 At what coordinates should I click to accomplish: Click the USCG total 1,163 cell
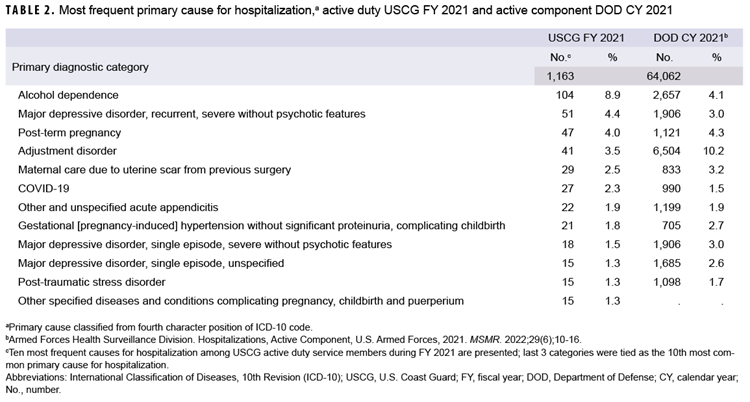pyautogui.click(x=562, y=76)
